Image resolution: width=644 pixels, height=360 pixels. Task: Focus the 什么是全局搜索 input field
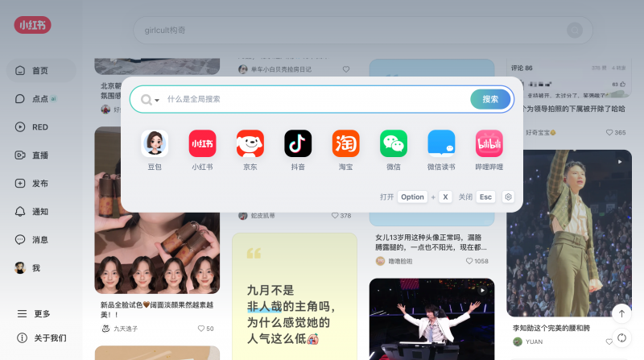tap(316, 99)
